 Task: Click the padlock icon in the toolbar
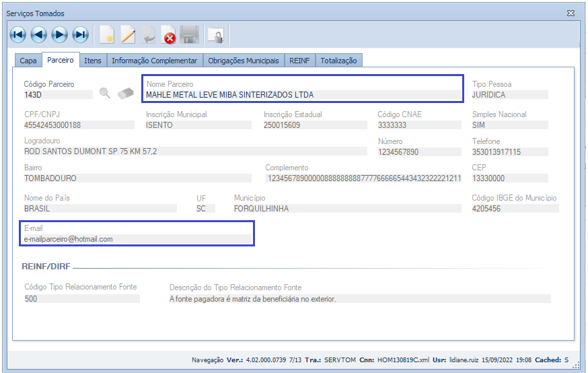click(x=215, y=35)
